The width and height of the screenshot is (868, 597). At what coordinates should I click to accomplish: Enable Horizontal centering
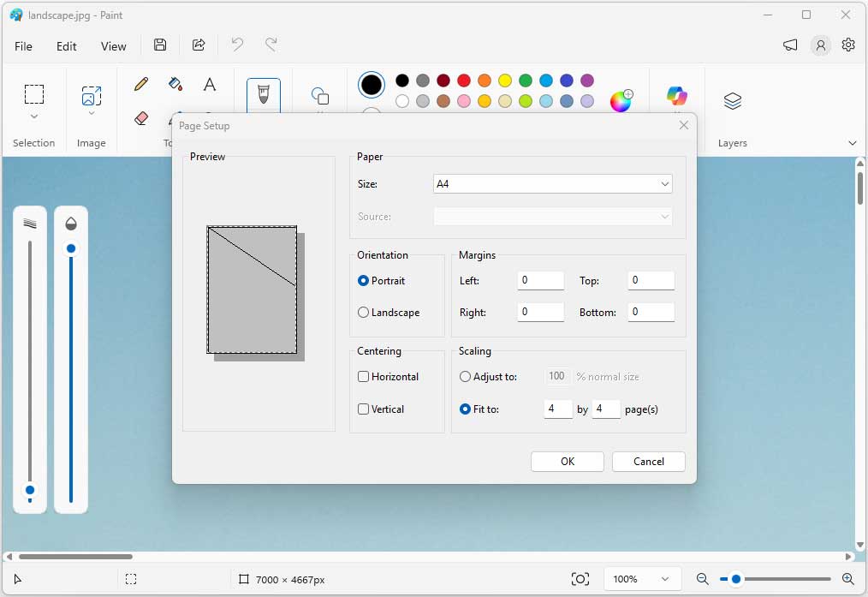[388, 377]
